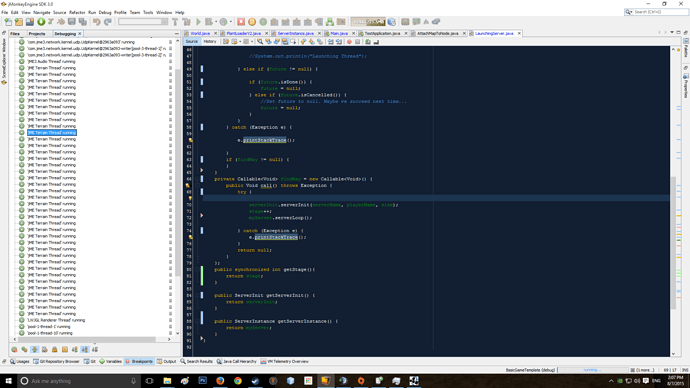Toggle show system threads button

[x=44, y=349]
